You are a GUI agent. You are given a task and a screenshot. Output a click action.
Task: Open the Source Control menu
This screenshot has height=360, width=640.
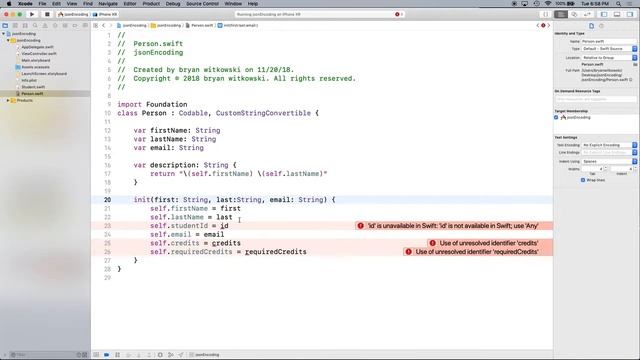coord(202,4)
